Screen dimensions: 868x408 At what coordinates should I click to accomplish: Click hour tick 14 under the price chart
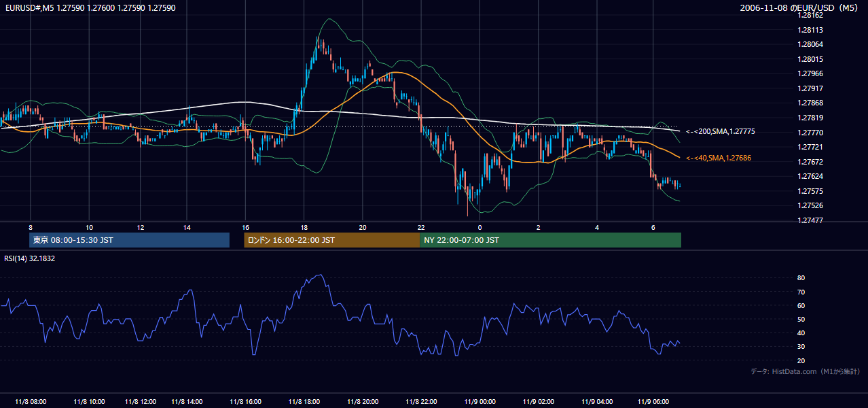click(186, 227)
